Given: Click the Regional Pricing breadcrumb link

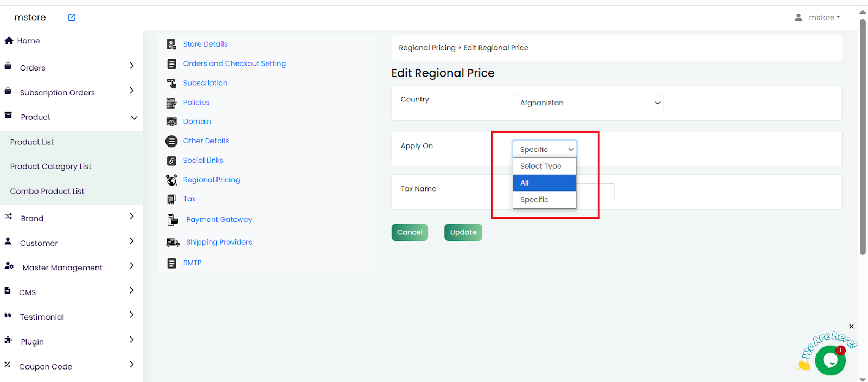Looking at the screenshot, I should click(x=427, y=48).
